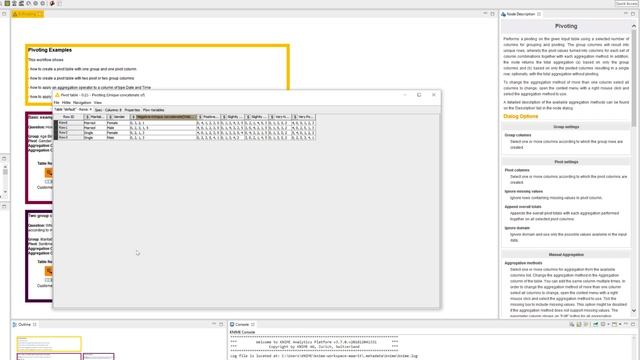The width and height of the screenshot is (640, 360).
Task: Open rows dropdown arrow on Table default tab
Action: (91, 109)
